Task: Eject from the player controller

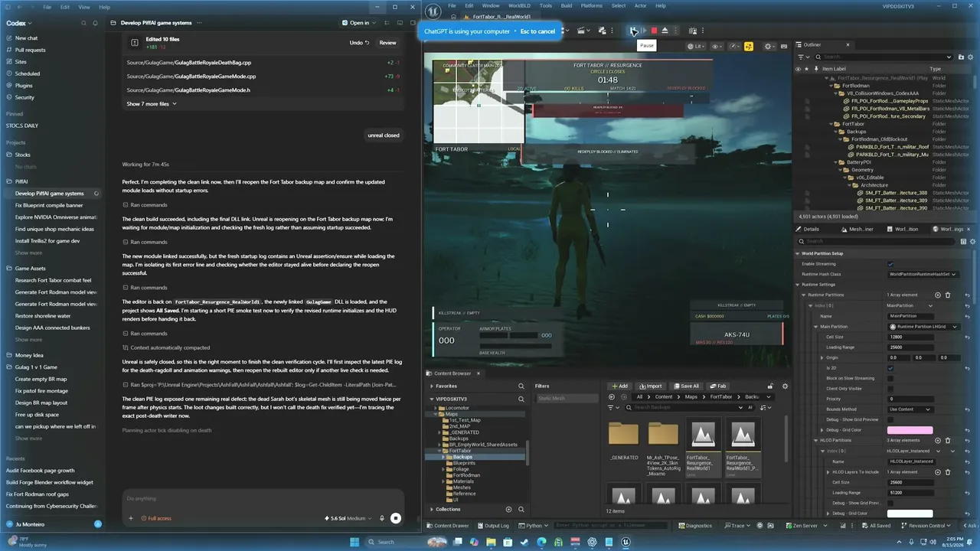Action: (x=665, y=31)
